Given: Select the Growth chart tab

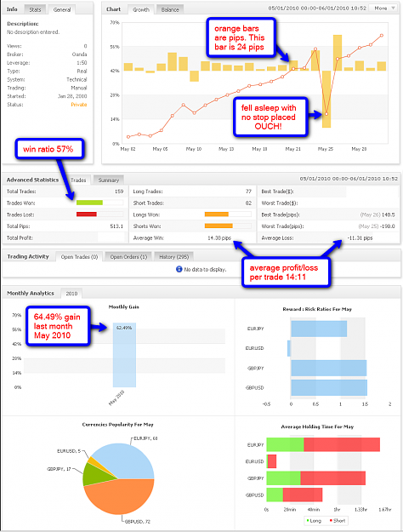Looking at the screenshot, I should 141,9.
